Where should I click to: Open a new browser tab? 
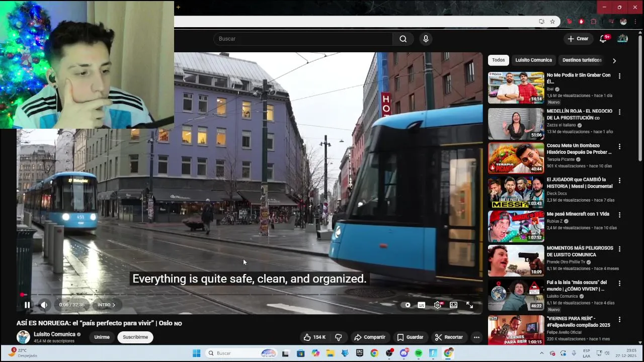178,7
